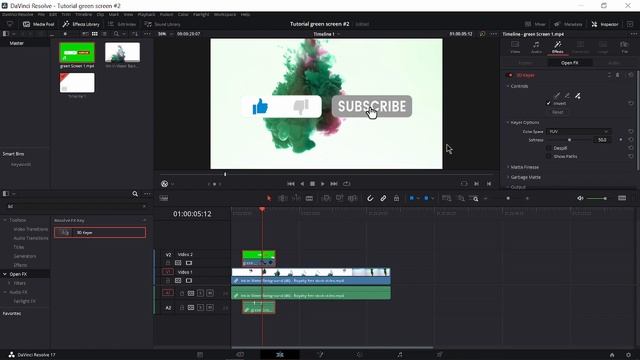Adjust the timeline volume slider

tap(597, 198)
